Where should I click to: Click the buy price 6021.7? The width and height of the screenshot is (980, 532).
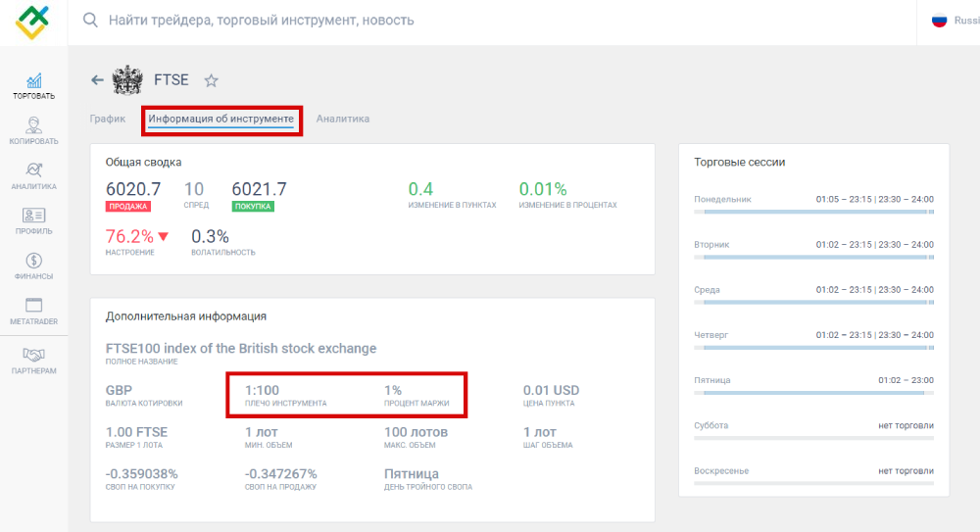260,189
